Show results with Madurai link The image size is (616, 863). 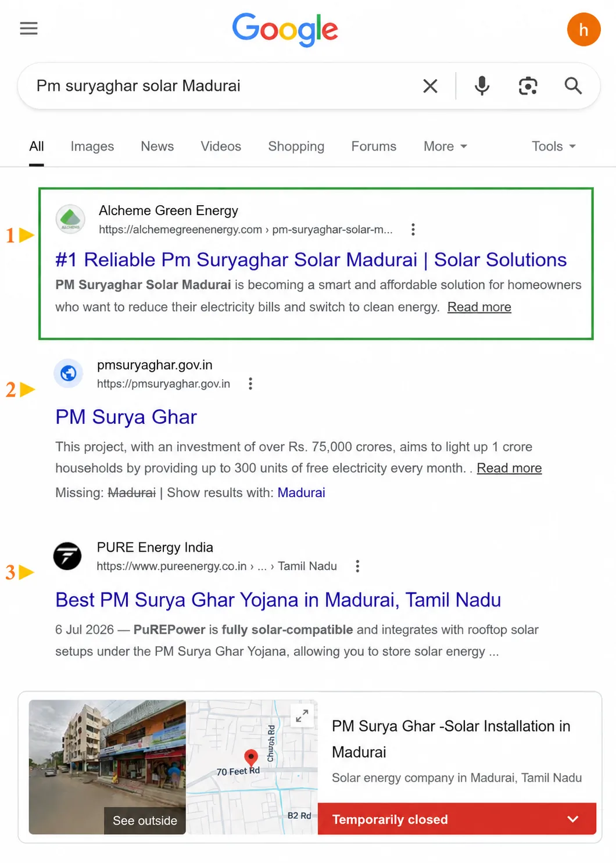click(x=301, y=493)
